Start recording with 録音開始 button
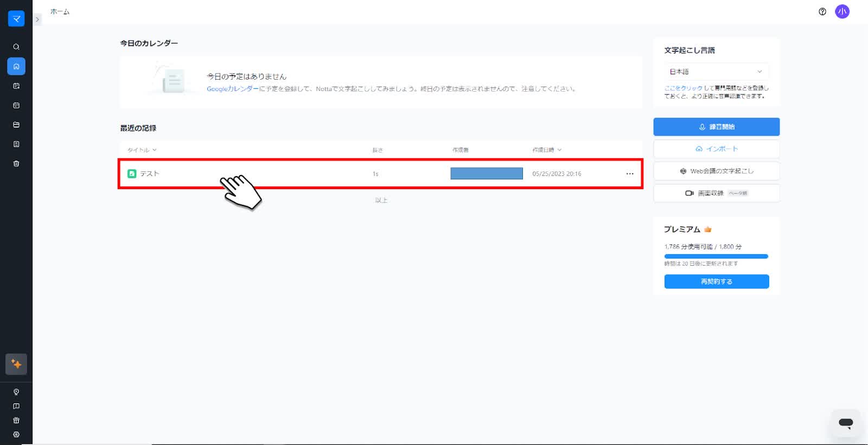The height and width of the screenshot is (445, 868). (716, 127)
